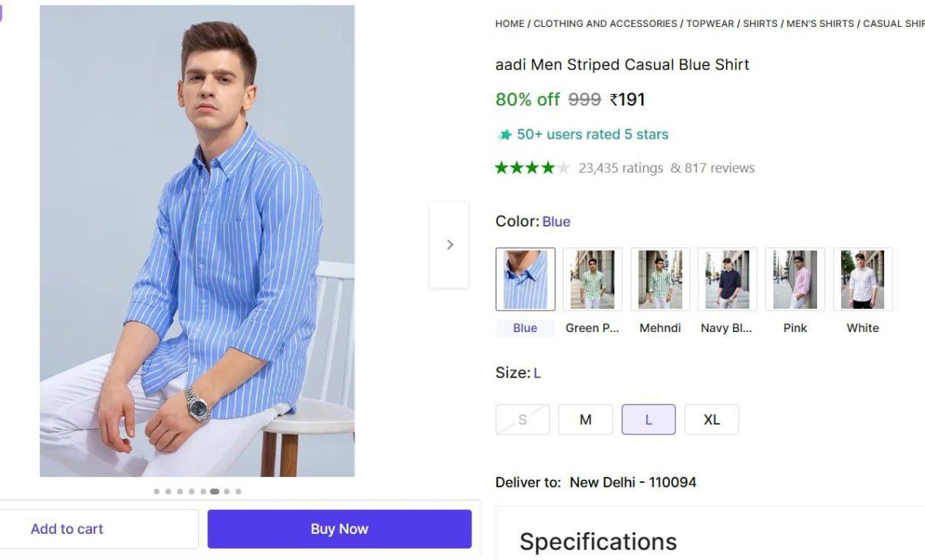Click the main shirt product image

coord(197,241)
